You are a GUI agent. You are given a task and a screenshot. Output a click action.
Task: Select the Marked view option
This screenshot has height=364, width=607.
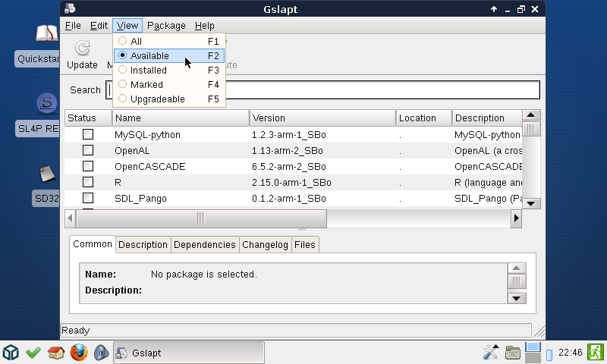point(168,84)
